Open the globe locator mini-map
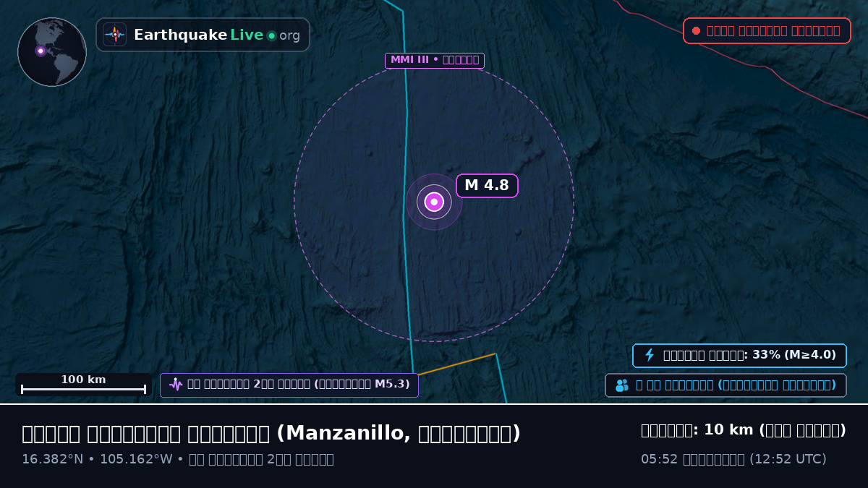 [x=52, y=52]
